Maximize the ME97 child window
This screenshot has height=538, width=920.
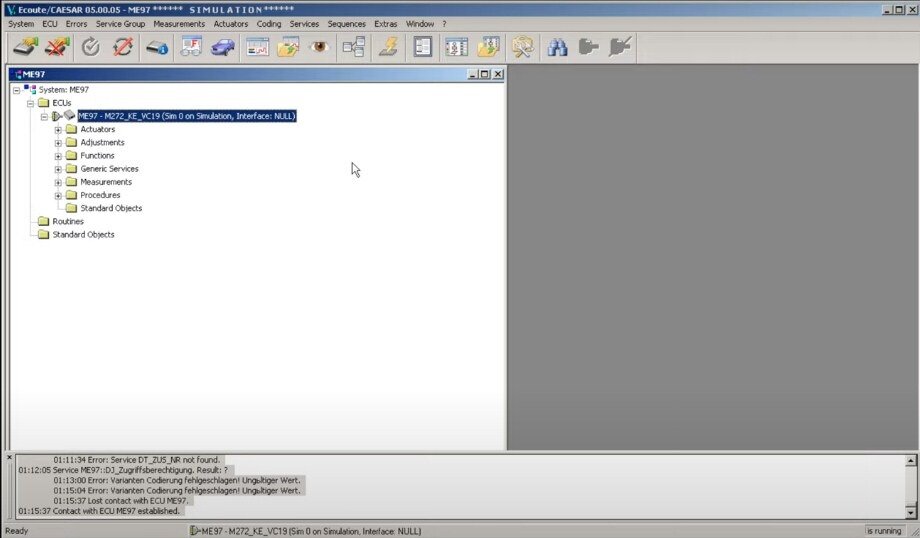(x=485, y=74)
